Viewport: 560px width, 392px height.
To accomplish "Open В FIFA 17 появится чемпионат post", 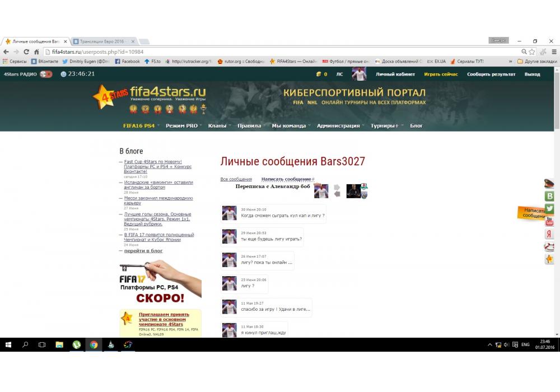I will 159,237.
